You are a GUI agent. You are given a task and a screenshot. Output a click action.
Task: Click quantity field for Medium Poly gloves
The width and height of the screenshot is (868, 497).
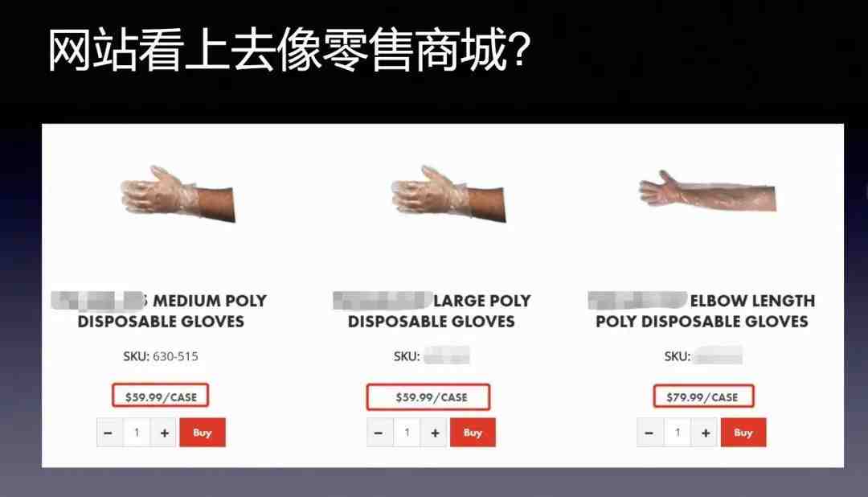click(137, 433)
